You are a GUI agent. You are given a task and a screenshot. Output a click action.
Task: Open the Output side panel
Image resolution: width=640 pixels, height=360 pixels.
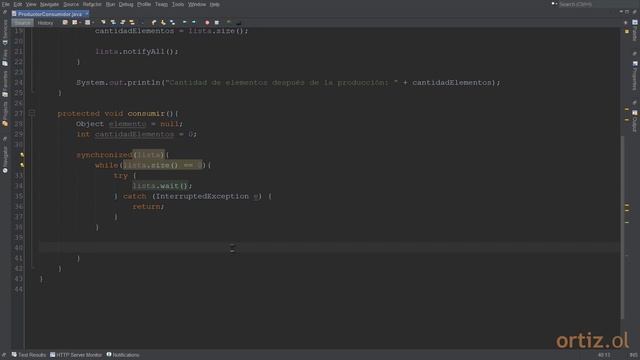tap(635, 121)
